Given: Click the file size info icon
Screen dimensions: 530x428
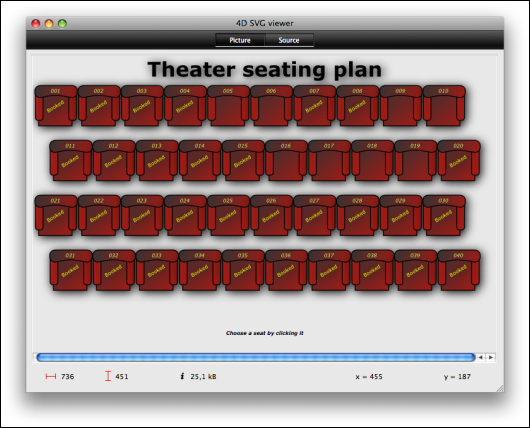Looking at the screenshot, I should tap(183, 376).
